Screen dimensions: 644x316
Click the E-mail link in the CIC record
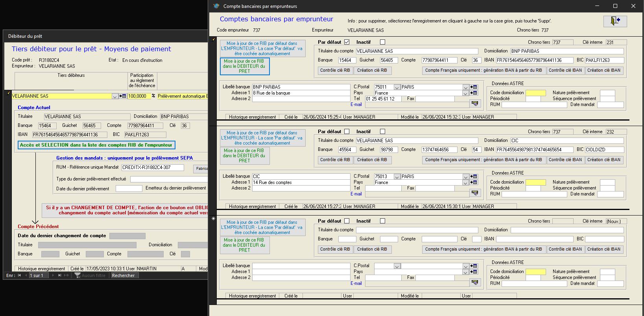[356, 194]
